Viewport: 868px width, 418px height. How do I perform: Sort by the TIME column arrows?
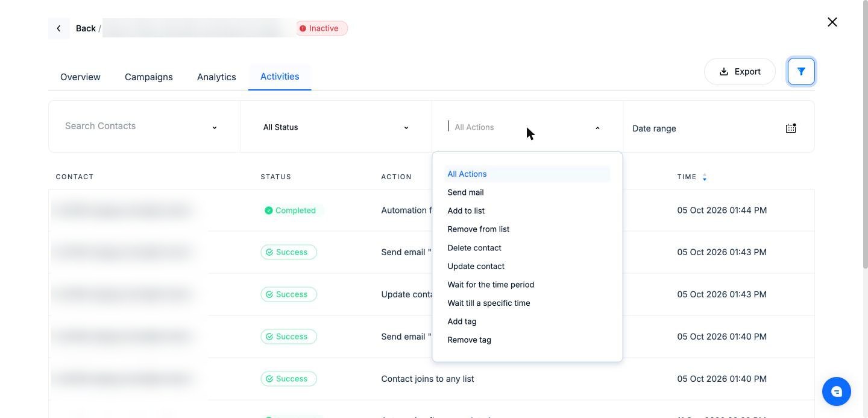click(704, 177)
